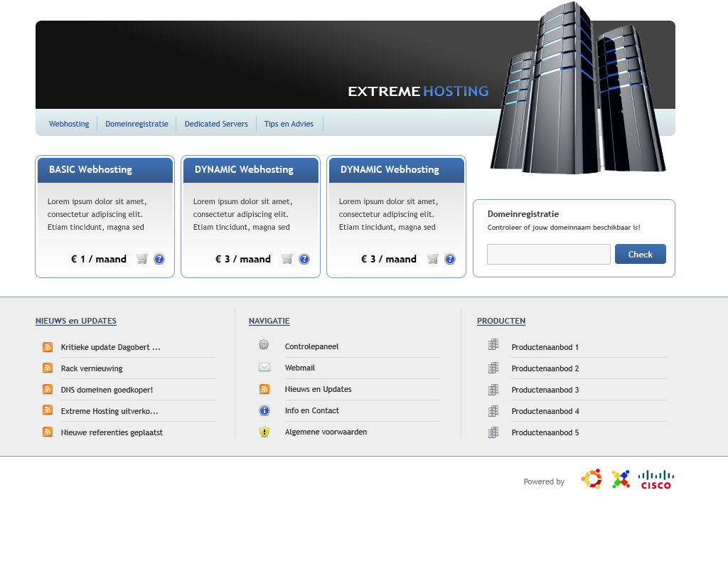
Task: Go to Webmail link
Action: coord(300,368)
